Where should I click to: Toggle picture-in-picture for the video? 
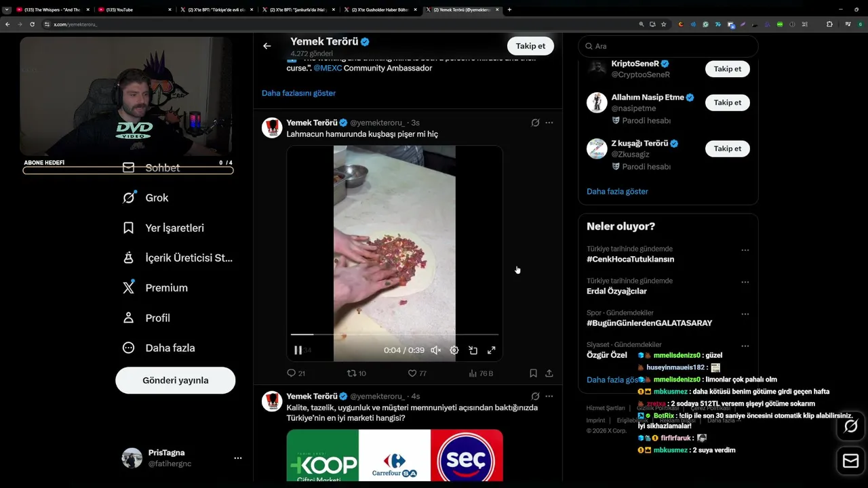coord(473,350)
